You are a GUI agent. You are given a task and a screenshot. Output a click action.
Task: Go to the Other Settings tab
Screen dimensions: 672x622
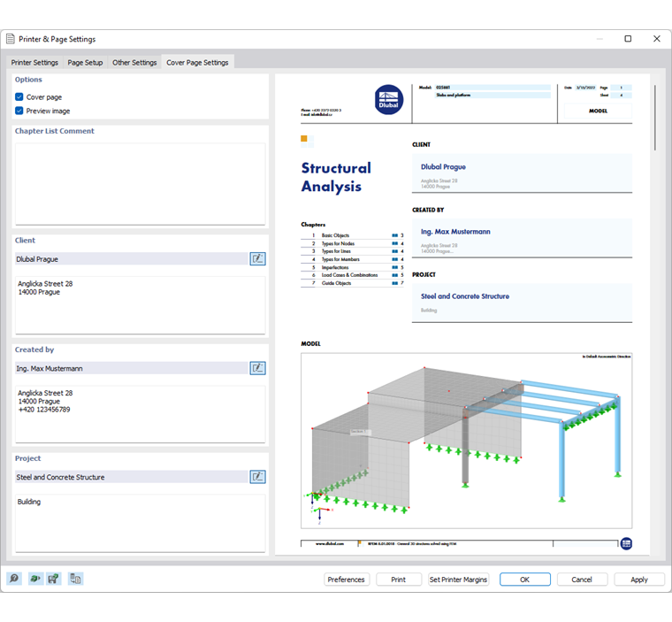point(134,63)
